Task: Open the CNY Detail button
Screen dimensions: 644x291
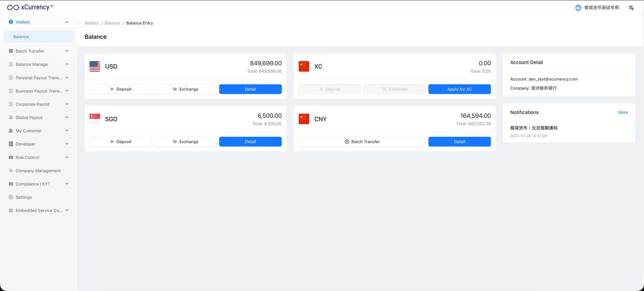Action: tap(459, 142)
